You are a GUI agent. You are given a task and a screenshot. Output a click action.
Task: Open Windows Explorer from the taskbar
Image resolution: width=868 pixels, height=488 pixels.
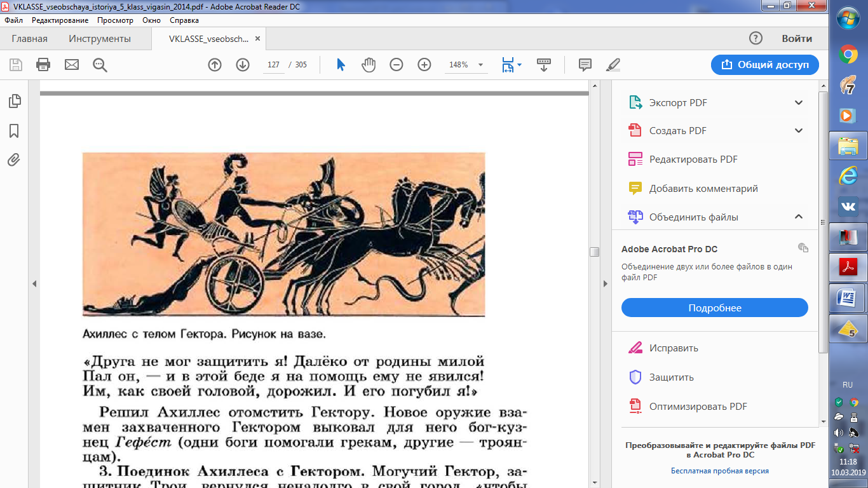848,146
